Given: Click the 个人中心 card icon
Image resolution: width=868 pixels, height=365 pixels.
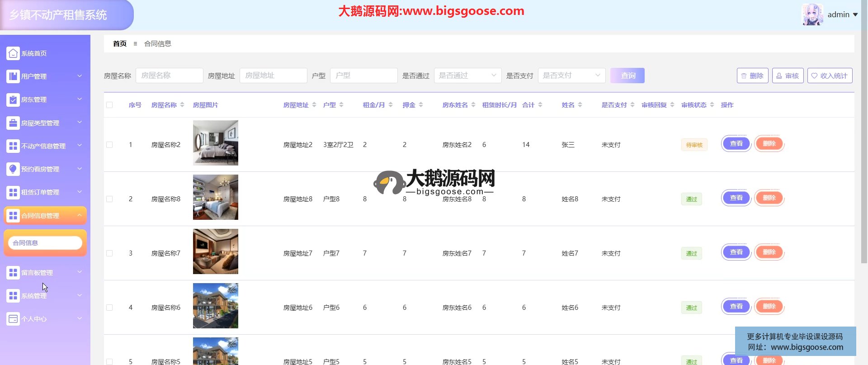Looking at the screenshot, I should point(13,319).
